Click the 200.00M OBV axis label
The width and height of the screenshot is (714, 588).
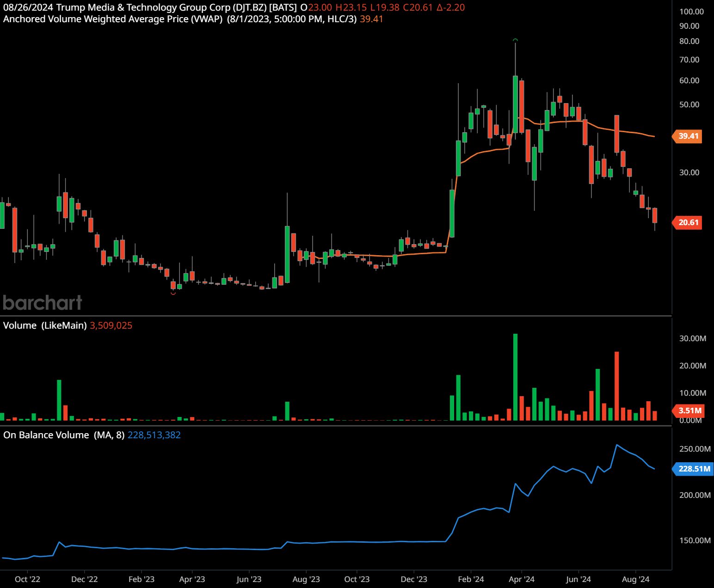pos(695,495)
